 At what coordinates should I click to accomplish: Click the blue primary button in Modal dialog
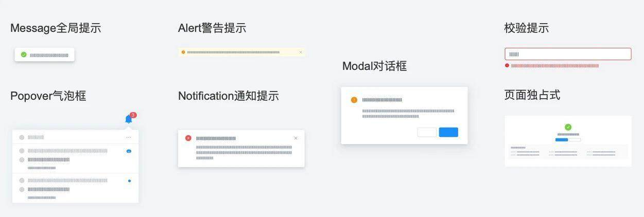(x=448, y=132)
